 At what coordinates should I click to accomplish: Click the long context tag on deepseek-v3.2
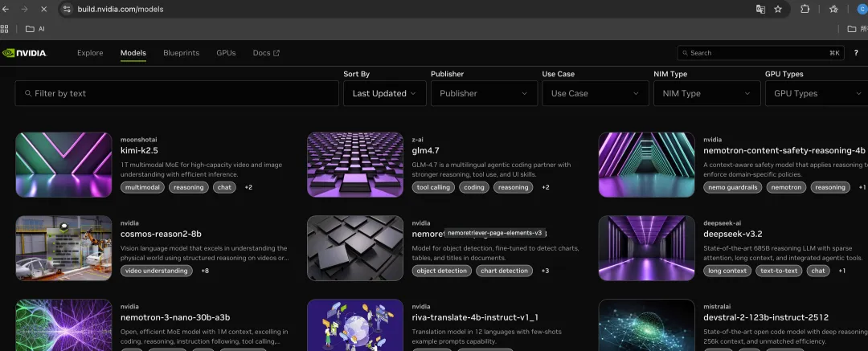point(727,271)
